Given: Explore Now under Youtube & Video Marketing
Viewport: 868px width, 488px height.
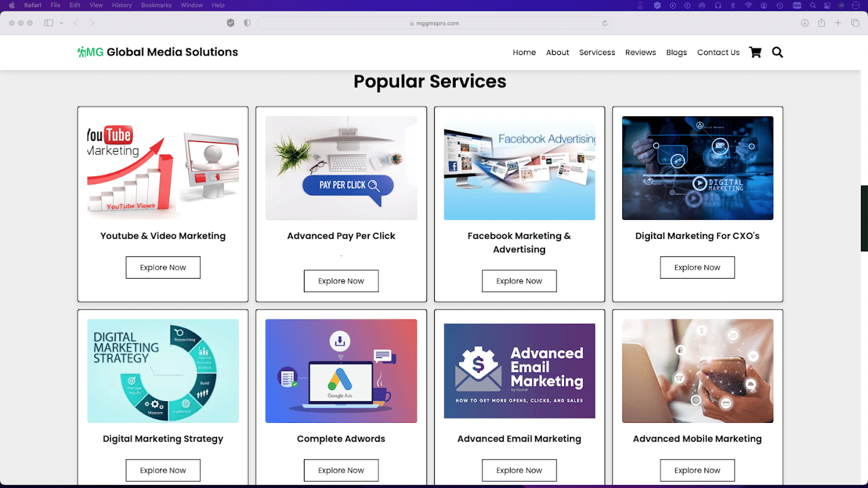Looking at the screenshot, I should tap(163, 267).
